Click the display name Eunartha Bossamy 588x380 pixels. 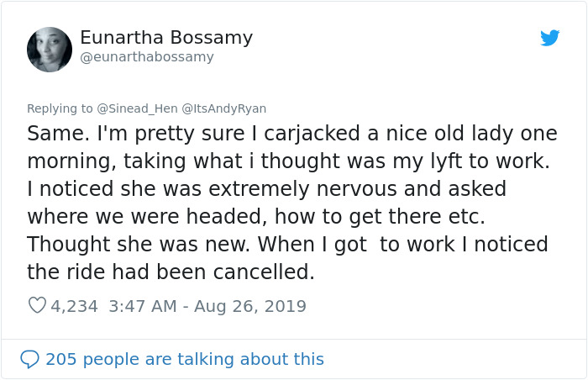click(x=166, y=38)
